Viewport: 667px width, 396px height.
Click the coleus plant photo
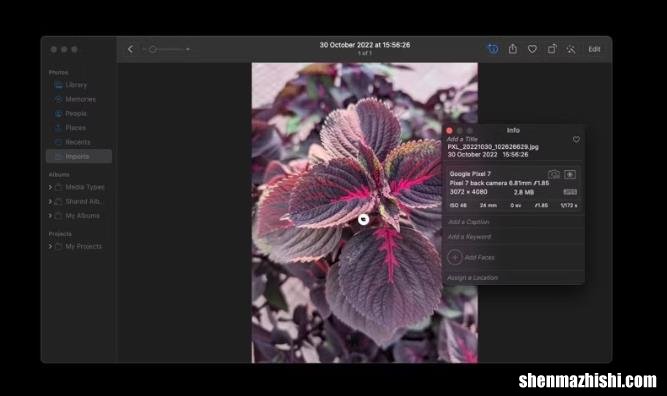click(x=365, y=213)
